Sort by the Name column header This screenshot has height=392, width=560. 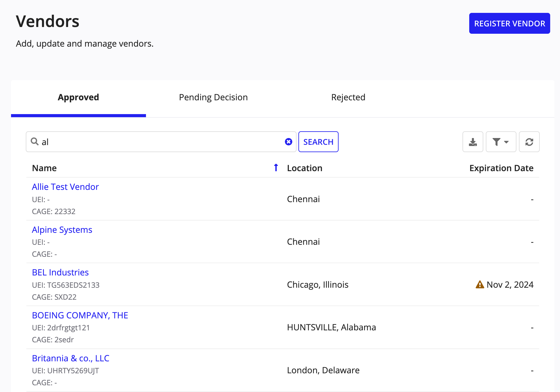coord(44,168)
